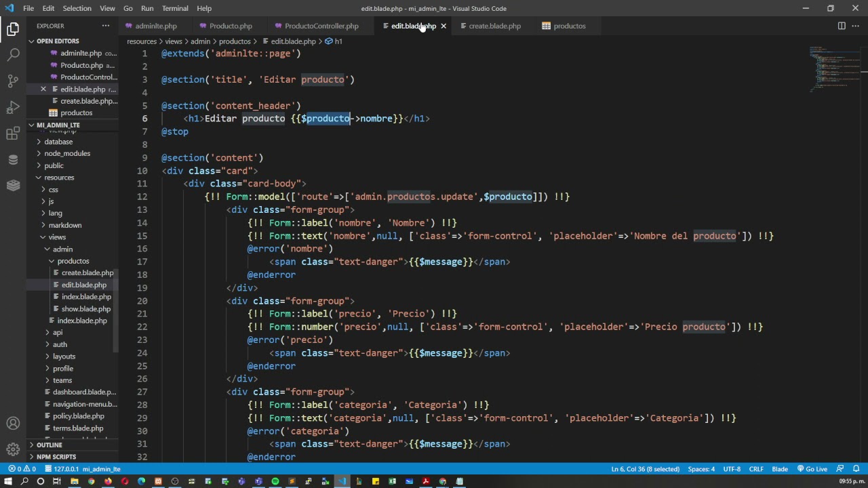868x488 pixels.
Task: Switch to the create.blade.php tab
Action: point(494,26)
